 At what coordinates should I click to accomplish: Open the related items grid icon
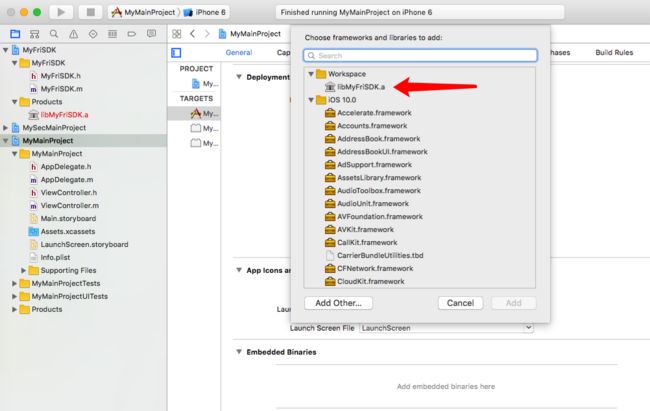pos(177,34)
